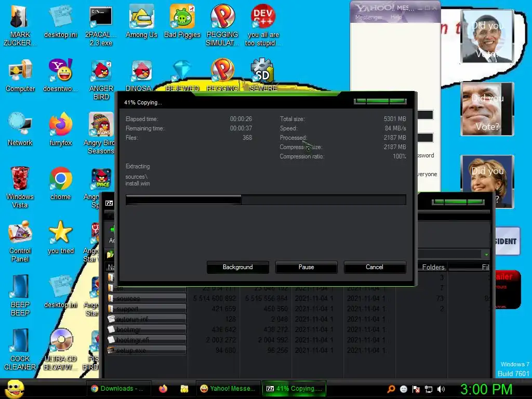Select setup.exe in 7-Zip file list

[147, 350]
